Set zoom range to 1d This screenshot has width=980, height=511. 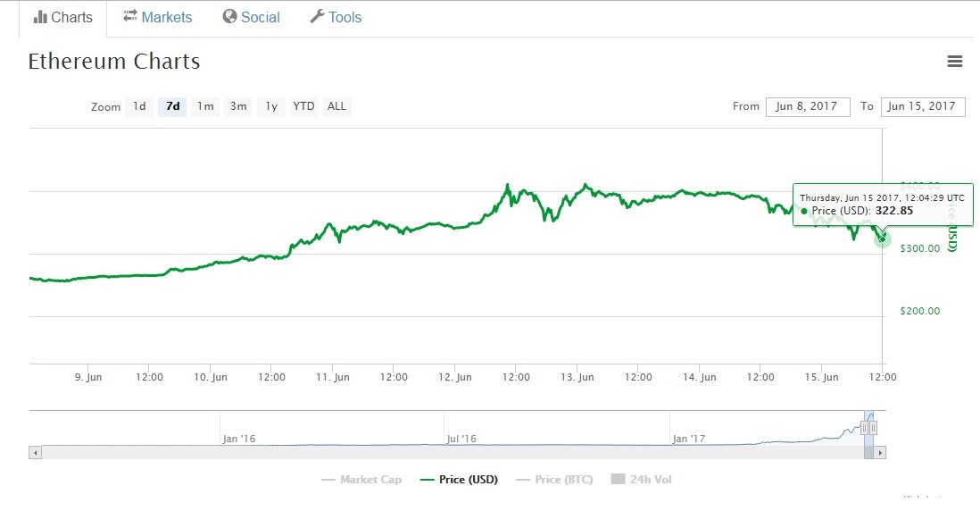(139, 106)
